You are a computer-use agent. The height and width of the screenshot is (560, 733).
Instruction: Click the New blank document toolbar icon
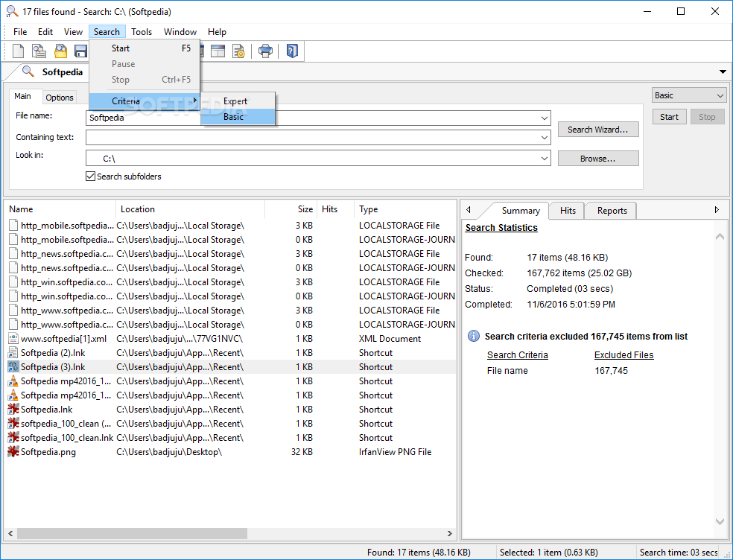point(18,51)
